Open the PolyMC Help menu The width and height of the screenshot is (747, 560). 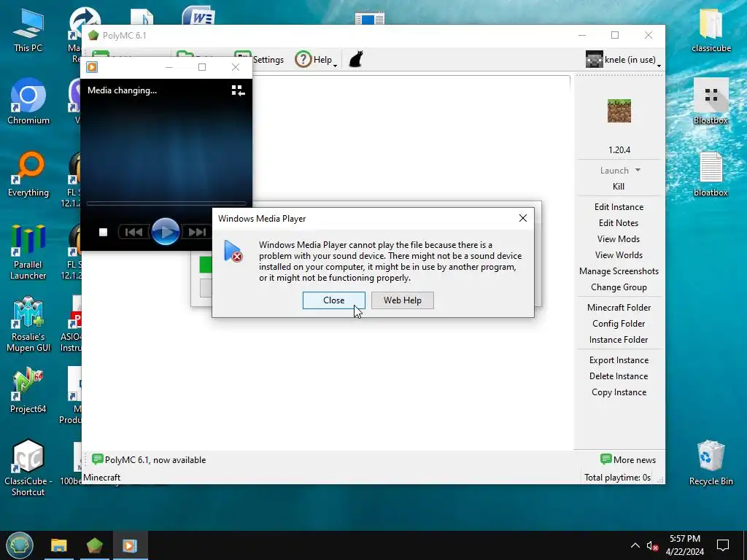(315, 60)
